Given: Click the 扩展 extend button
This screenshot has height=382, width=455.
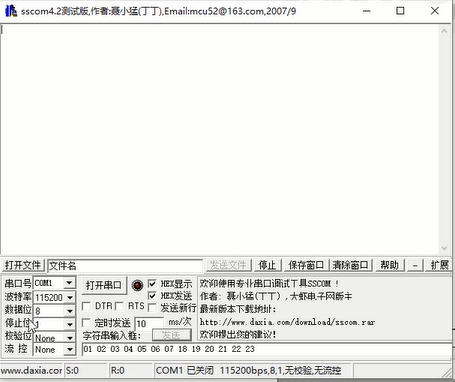Looking at the screenshot, I should tap(439, 265).
